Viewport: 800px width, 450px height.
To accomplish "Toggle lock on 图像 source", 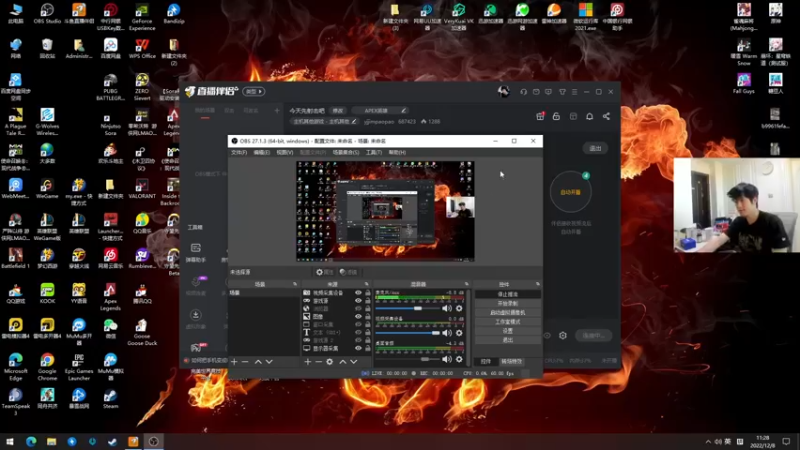I will 367,317.
